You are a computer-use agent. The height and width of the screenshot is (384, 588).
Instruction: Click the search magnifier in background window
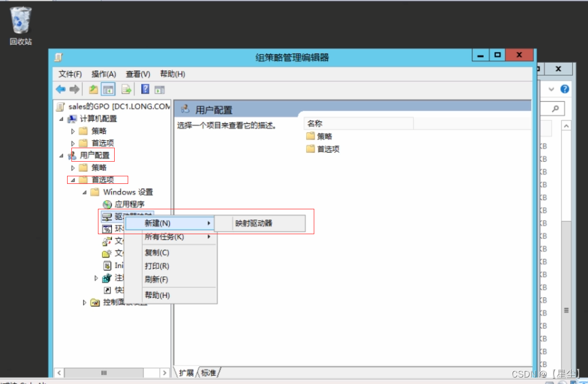click(x=556, y=109)
